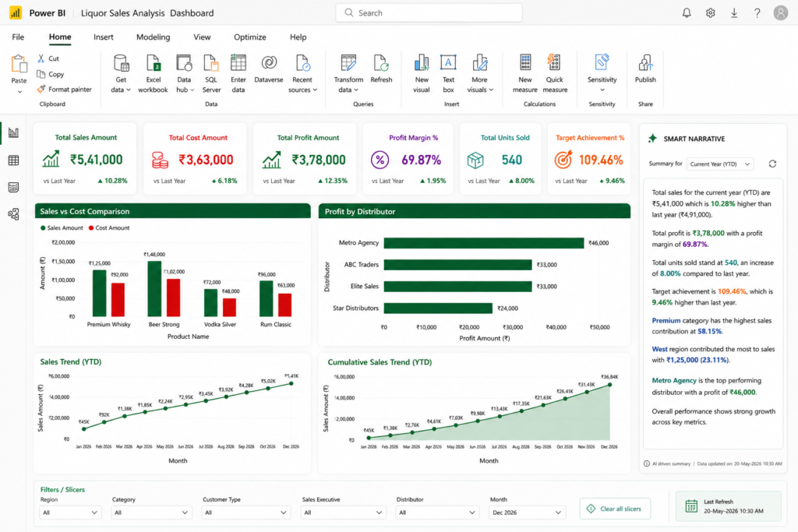Select the Metro Agency profit bar

coord(483,243)
